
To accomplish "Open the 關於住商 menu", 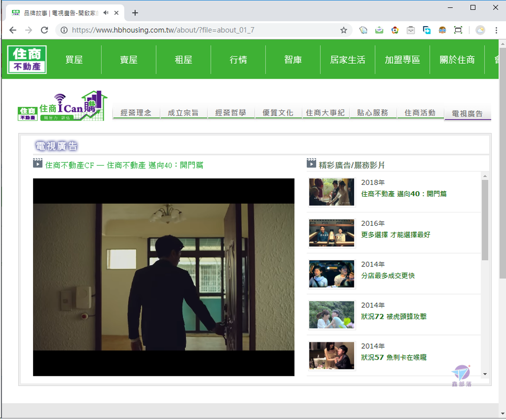I will pos(457,60).
